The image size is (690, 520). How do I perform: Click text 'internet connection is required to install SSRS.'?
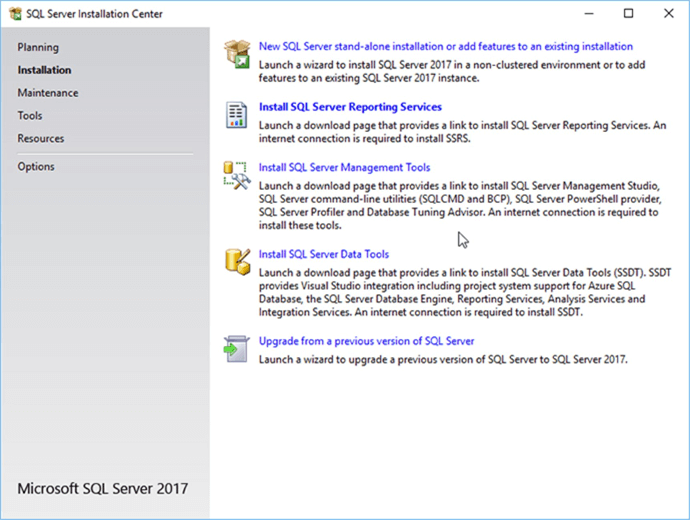pos(364,139)
